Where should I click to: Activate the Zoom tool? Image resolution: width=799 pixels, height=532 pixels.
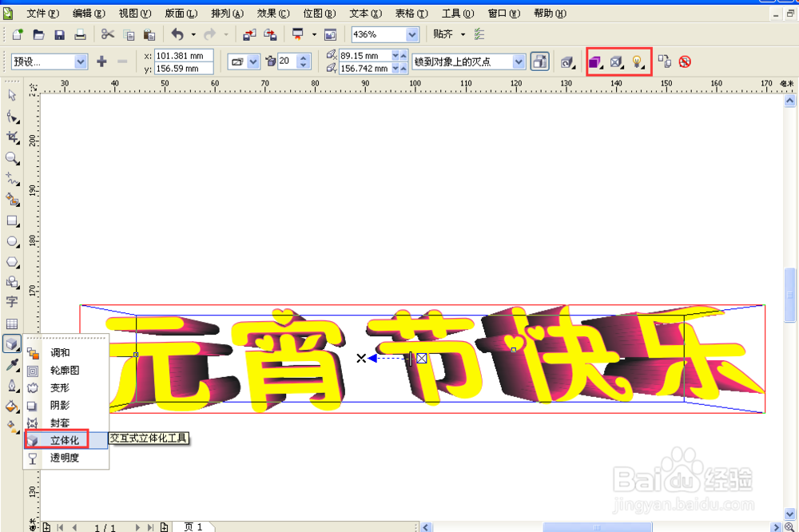pos(12,158)
